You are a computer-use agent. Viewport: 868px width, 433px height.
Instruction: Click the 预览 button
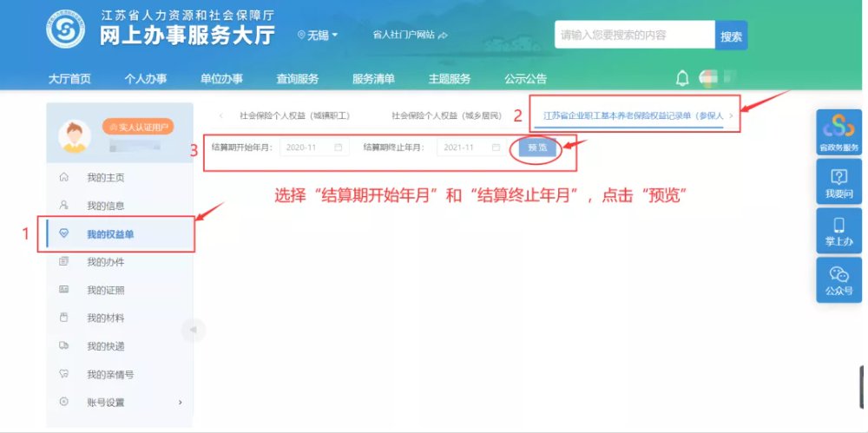click(x=537, y=148)
